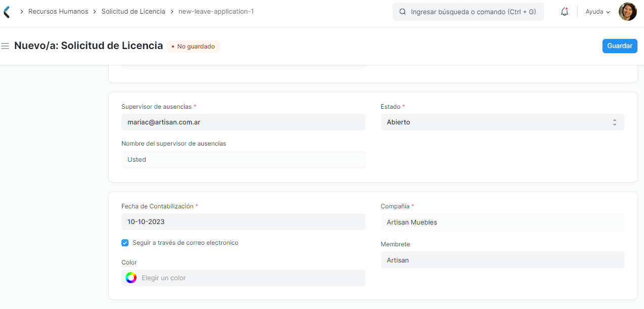Open the Compañía selection field
This screenshot has width=644, height=309.
pyautogui.click(x=502, y=222)
